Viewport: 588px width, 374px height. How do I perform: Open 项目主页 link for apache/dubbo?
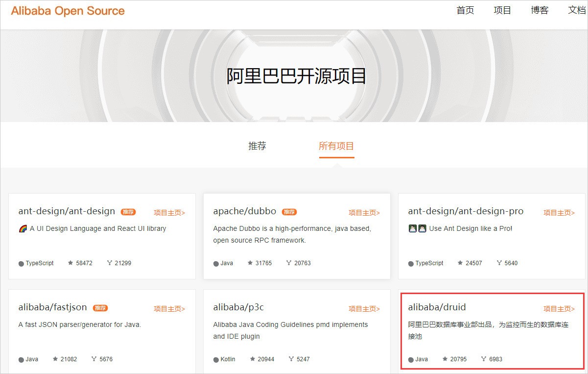(364, 213)
